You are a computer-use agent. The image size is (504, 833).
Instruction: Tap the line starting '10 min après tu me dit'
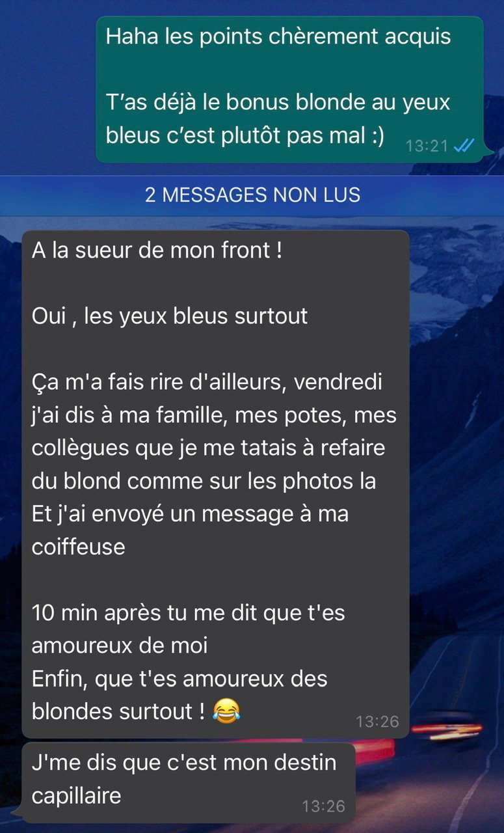click(x=188, y=613)
